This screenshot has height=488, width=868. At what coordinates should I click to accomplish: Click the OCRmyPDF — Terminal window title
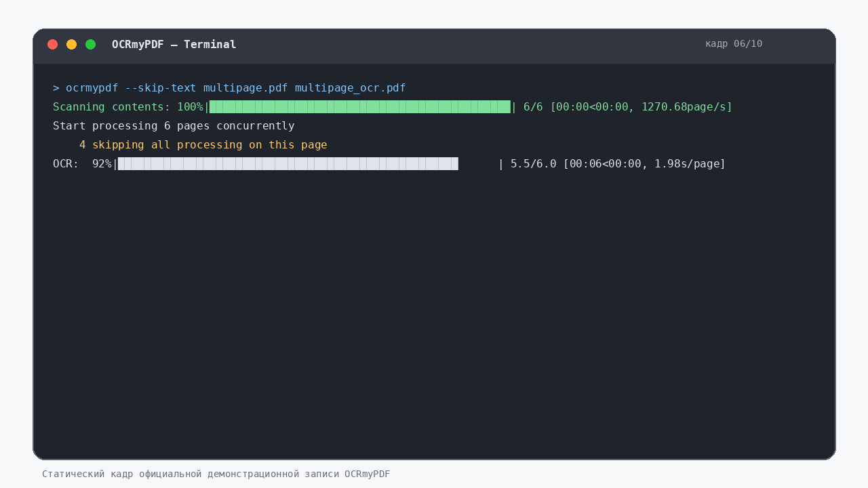174,45
